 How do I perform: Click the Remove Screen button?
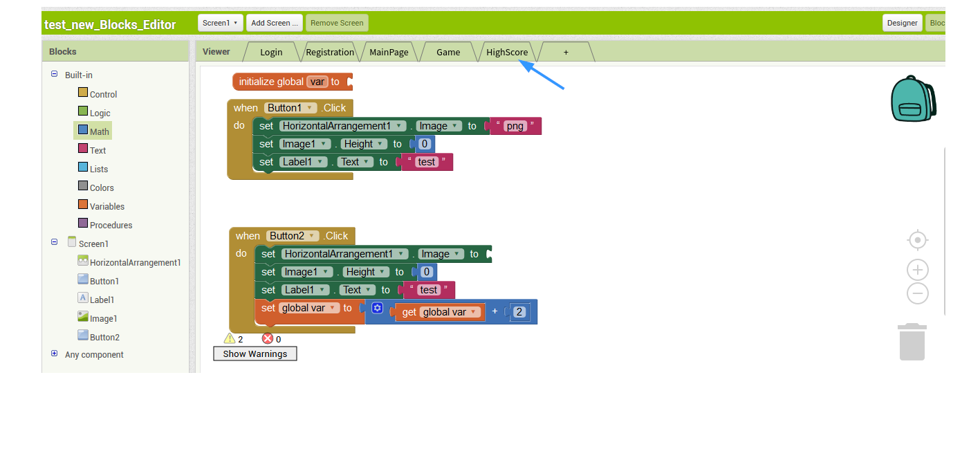(x=337, y=23)
